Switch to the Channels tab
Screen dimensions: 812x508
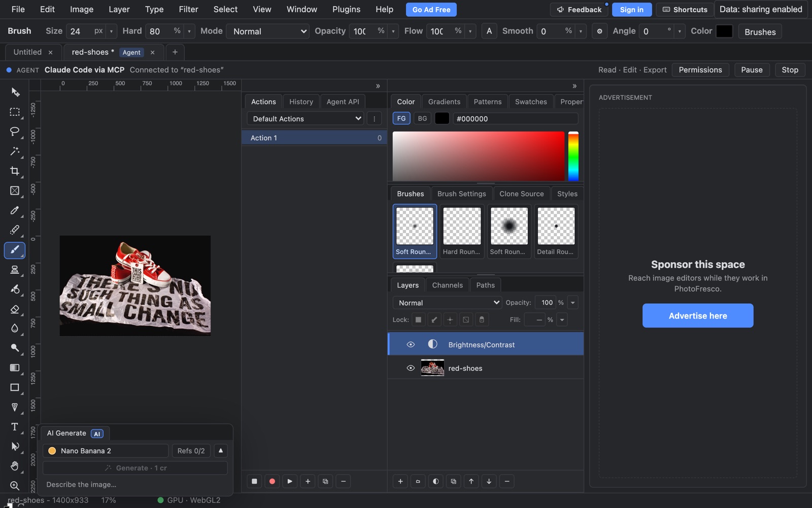point(447,285)
